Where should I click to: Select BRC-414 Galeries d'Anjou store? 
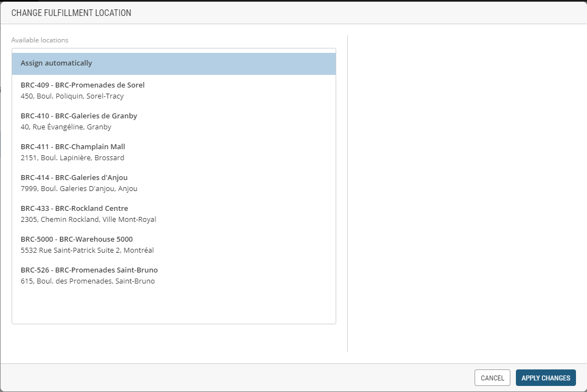click(x=74, y=178)
